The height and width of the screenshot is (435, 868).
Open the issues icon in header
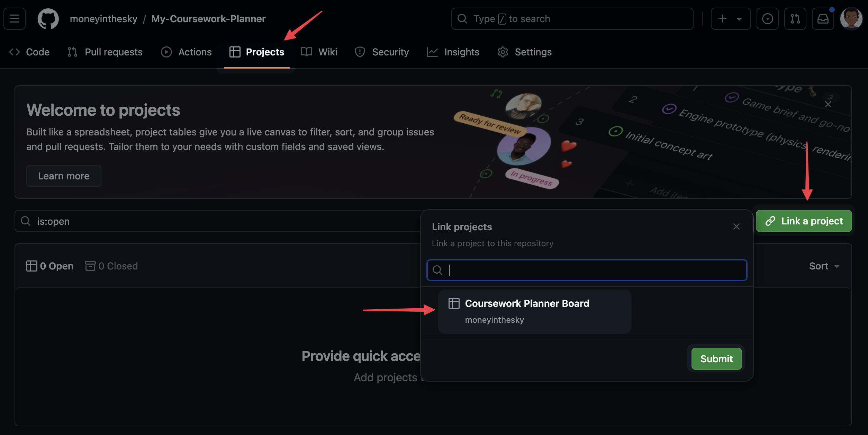pyautogui.click(x=767, y=19)
